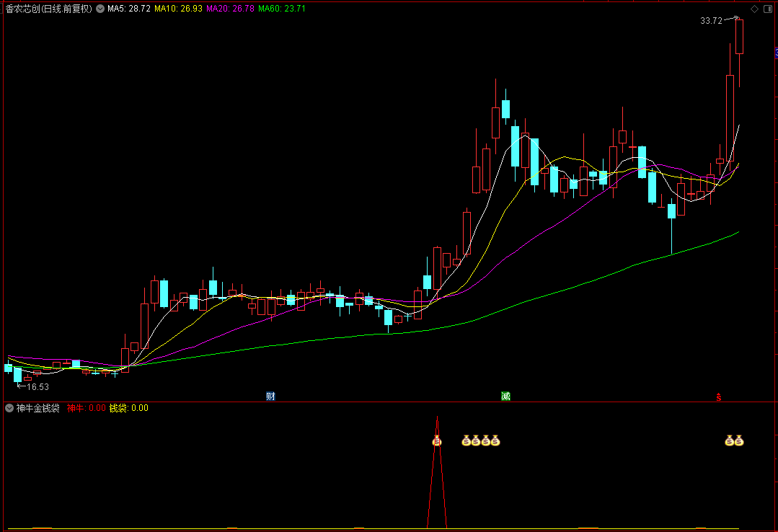
Task: Click the MA5: 28.72 label
Action: pyautogui.click(x=129, y=9)
